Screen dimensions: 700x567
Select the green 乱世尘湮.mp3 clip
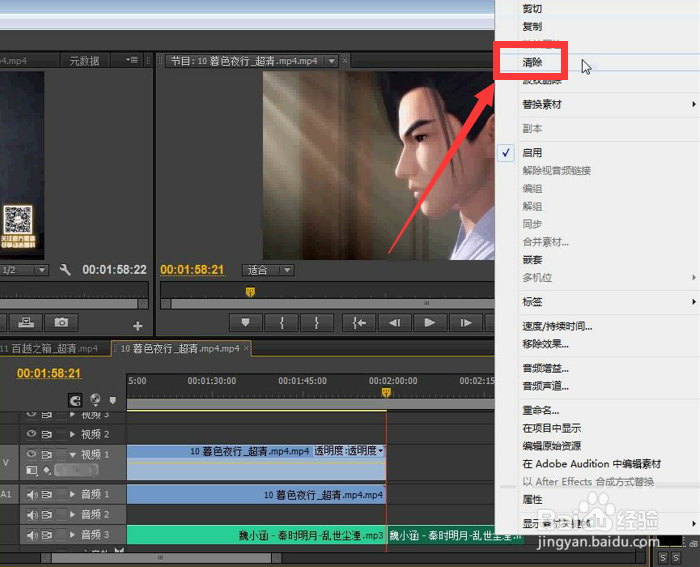pyautogui.click(x=256, y=535)
